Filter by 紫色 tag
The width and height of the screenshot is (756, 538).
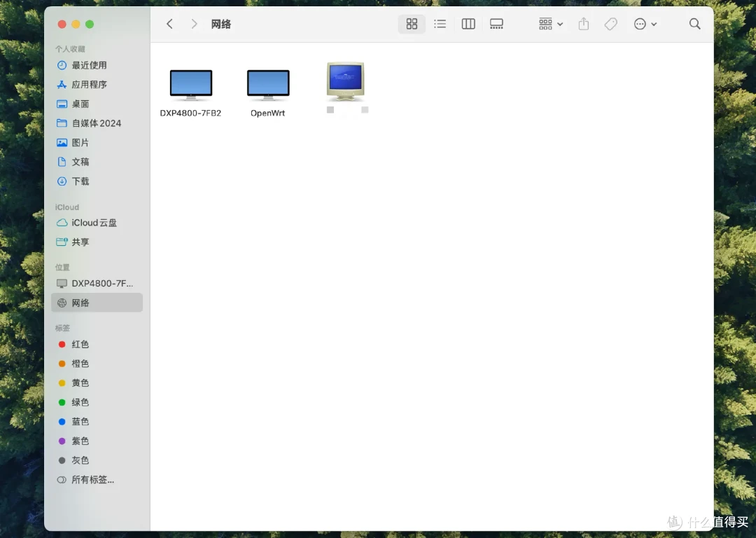(x=97, y=441)
